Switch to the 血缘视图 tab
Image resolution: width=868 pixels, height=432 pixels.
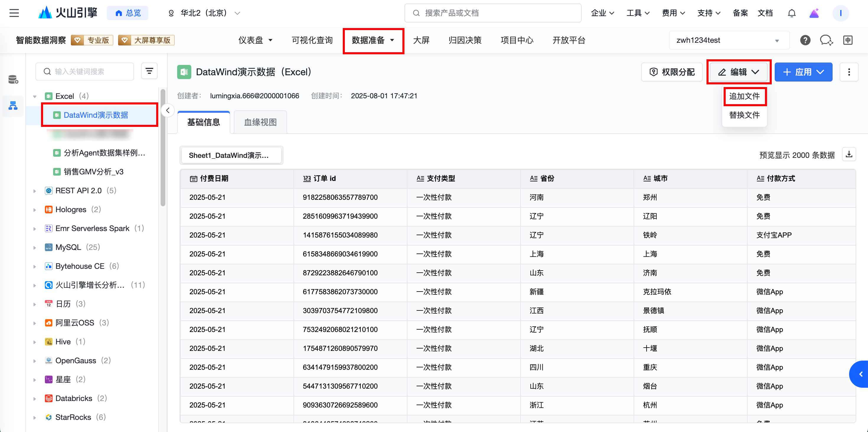click(x=260, y=122)
